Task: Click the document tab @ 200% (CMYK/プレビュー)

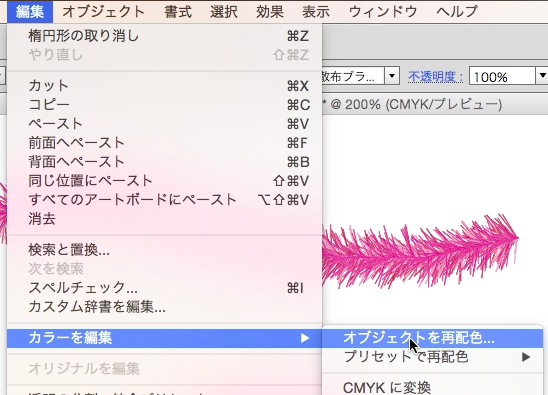Action: pyautogui.click(x=412, y=104)
